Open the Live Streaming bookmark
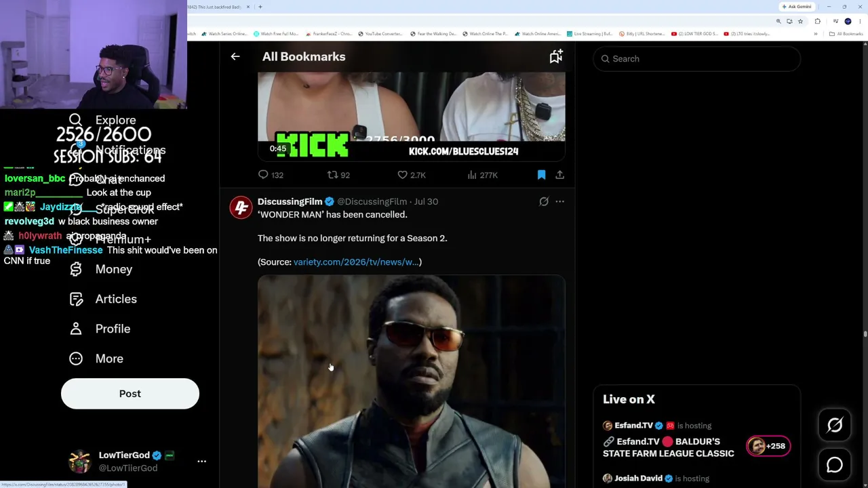Image resolution: width=868 pixels, height=488 pixels. pyautogui.click(x=589, y=34)
